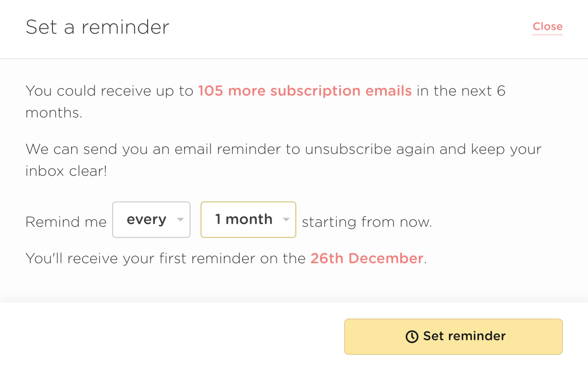Click the word "every" in the dropdown

(146, 220)
